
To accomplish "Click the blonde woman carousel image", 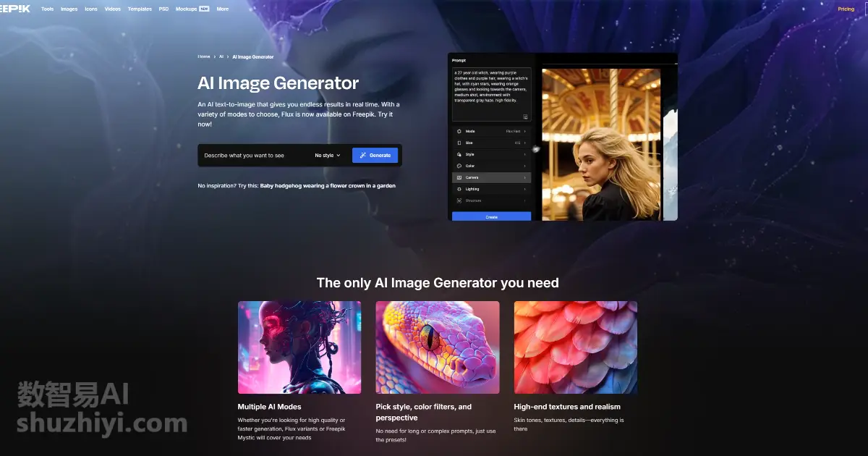I will point(601,145).
